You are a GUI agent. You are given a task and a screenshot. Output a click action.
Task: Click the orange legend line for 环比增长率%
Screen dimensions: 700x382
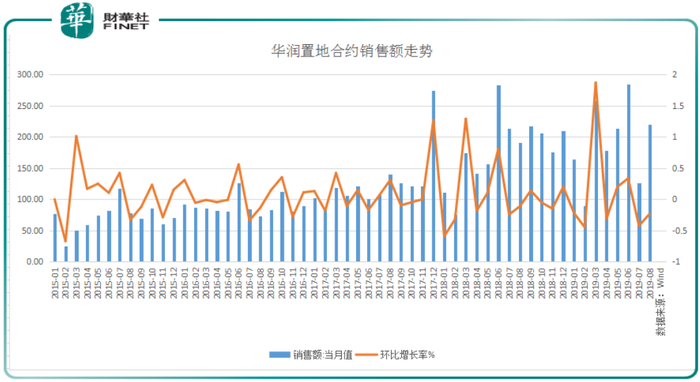coord(367,355)
